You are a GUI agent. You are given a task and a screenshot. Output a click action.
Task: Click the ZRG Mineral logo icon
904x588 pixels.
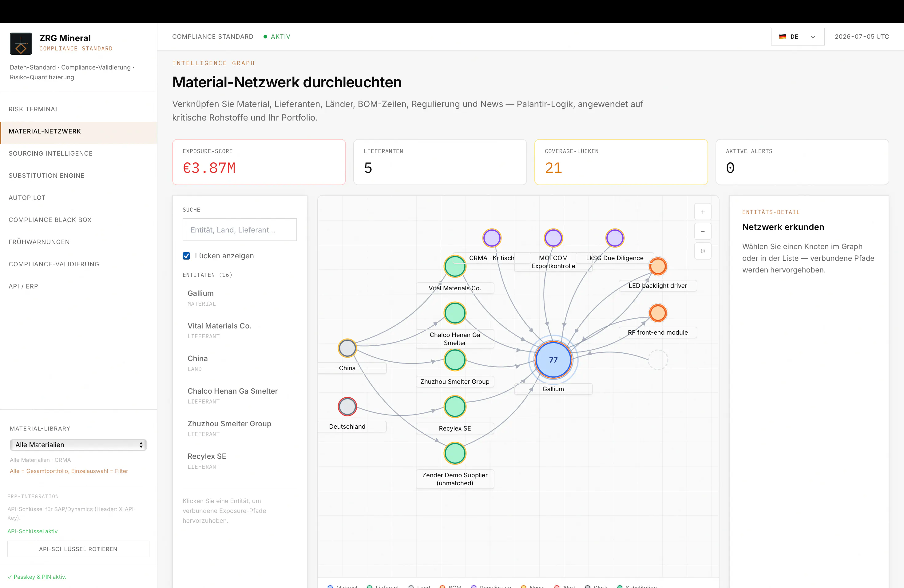tap(21, 43)
